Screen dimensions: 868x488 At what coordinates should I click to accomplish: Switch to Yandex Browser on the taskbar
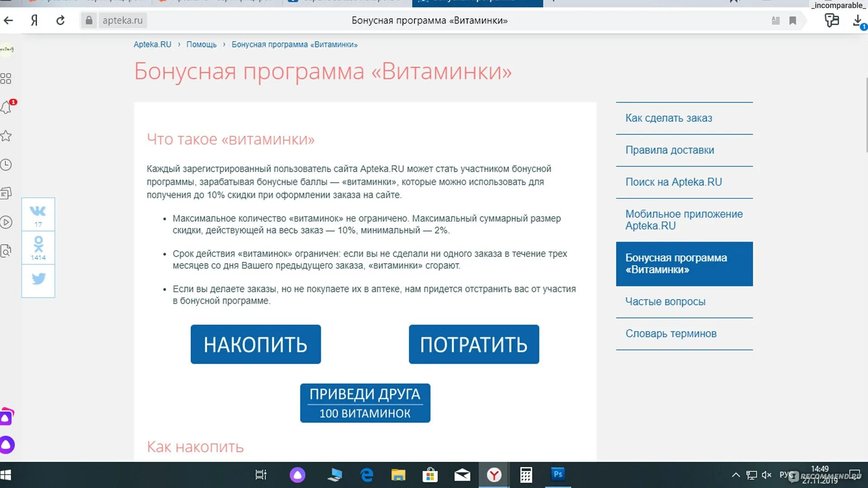coord(494,475)
